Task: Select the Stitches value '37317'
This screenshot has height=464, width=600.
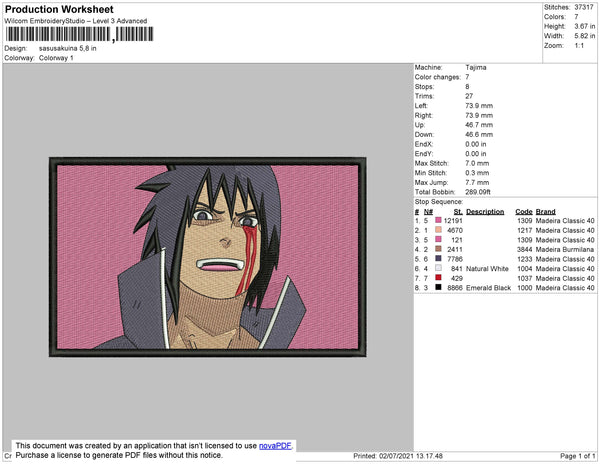Action: coord(584,7)
